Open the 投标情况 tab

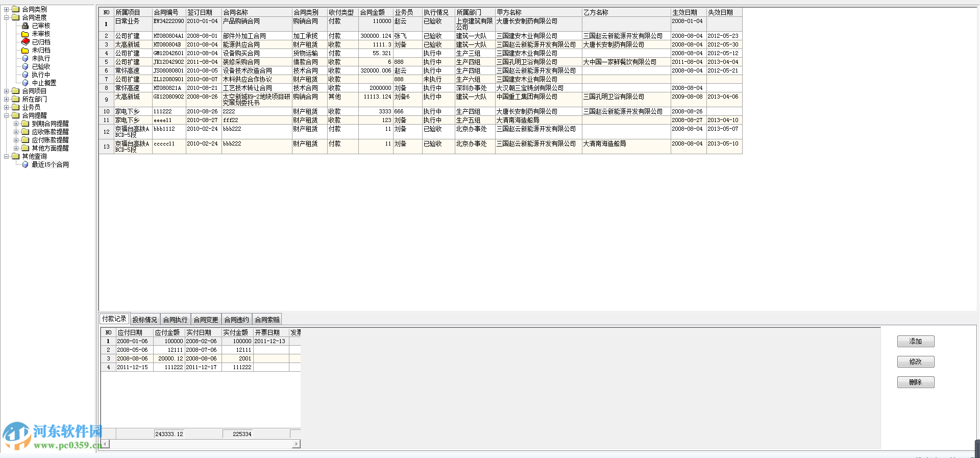coord(145,320)
